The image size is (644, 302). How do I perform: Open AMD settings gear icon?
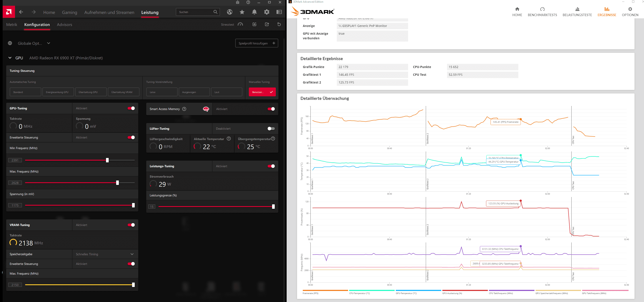pos(267,12)
